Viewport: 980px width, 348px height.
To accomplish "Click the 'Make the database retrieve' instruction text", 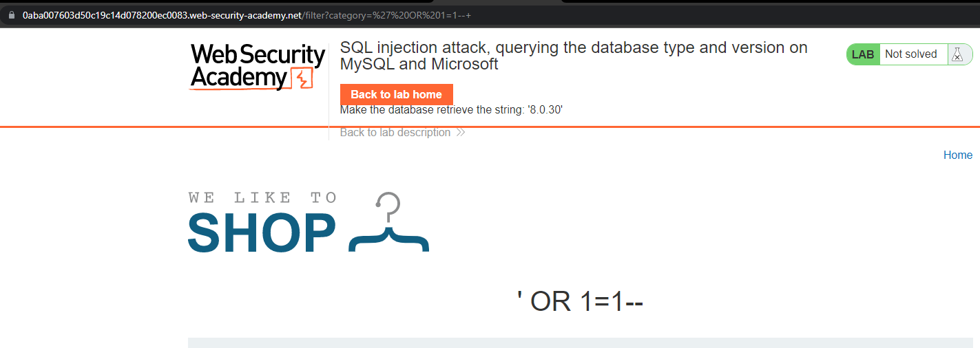I will tap(452, 110).
